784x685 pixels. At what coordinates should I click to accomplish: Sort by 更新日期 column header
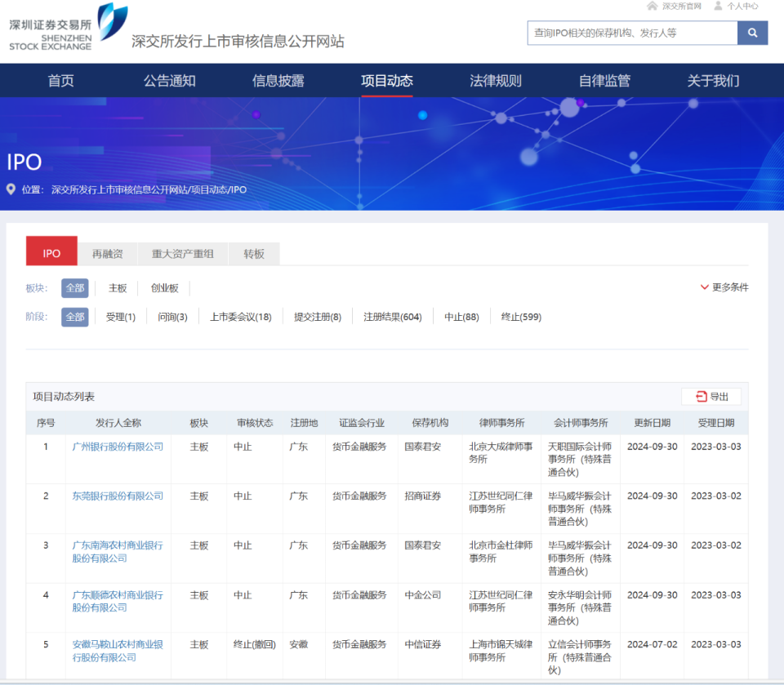[x=652, y=423]
